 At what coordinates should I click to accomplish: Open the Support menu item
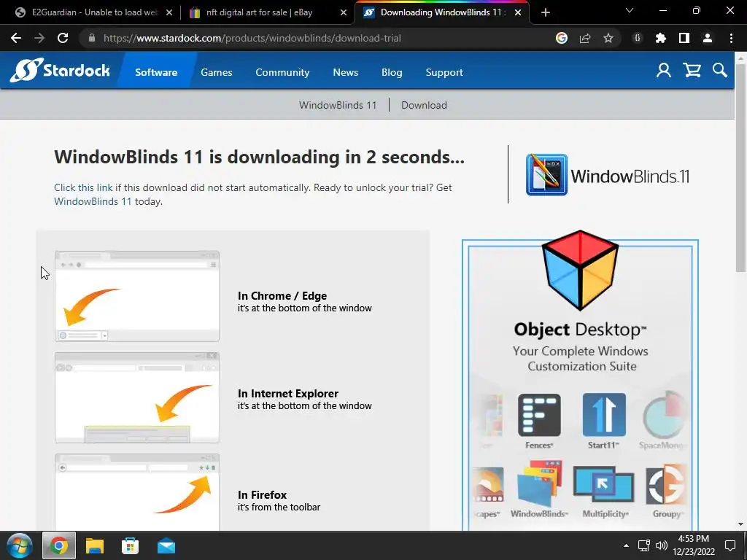444,72
